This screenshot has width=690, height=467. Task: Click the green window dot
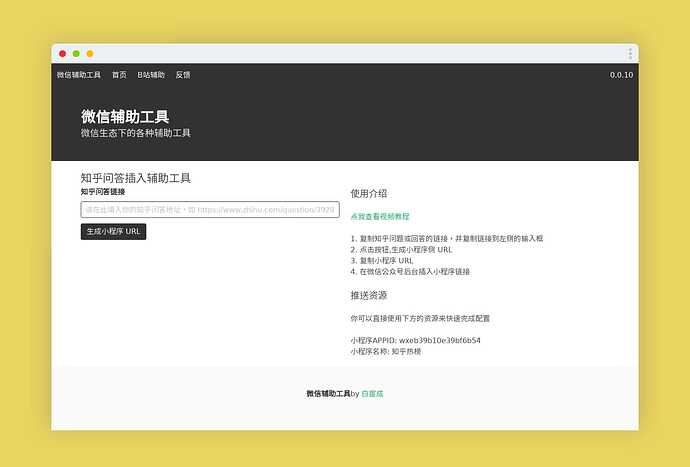coord(76,53)
